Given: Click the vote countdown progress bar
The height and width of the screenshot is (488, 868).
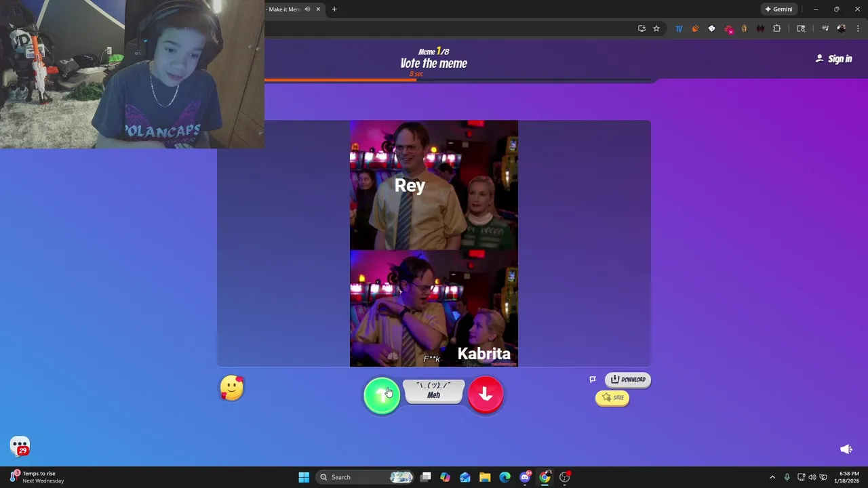Looking at the screenshot, I should 458,80.
